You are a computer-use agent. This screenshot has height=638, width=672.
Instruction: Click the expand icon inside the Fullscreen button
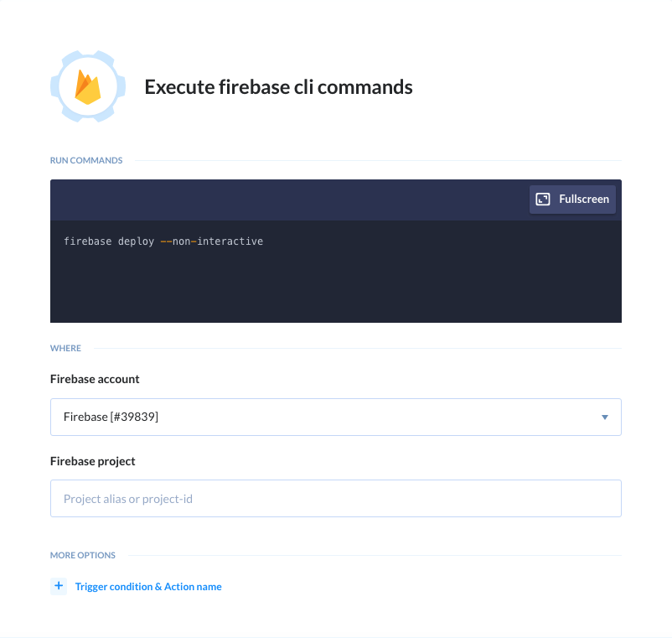coord(543,199)
